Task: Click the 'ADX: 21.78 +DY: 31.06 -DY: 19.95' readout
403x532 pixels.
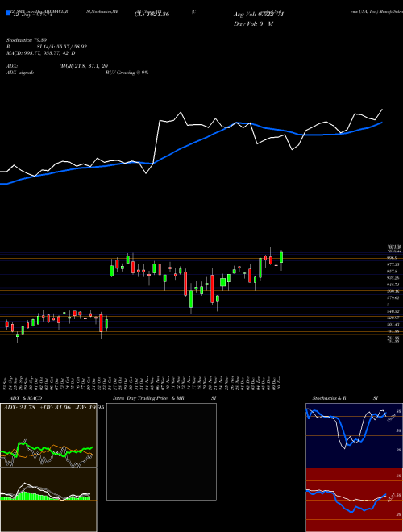Action: (53, 408)
